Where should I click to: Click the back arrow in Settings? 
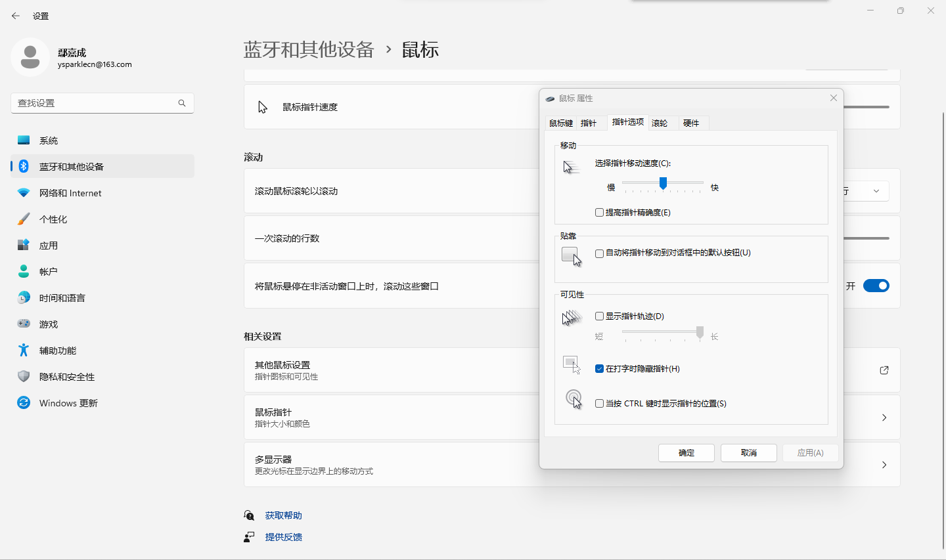16,16
